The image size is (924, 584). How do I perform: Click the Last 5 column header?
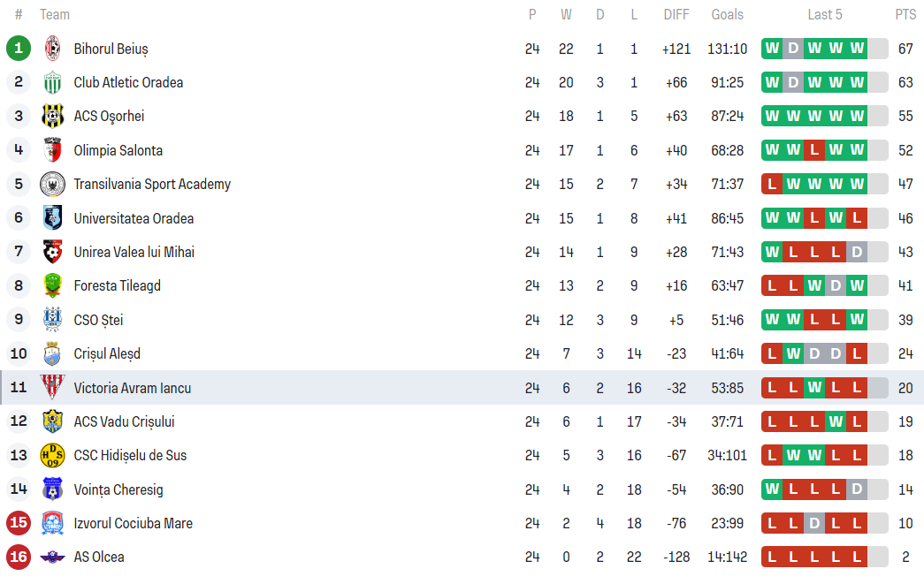point(824,14)
